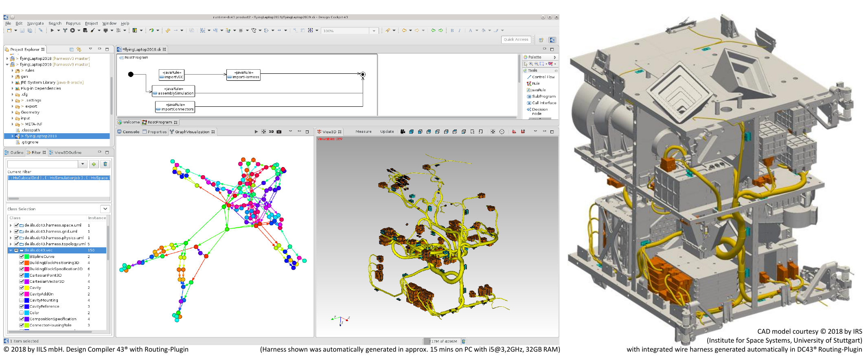868x361 pixels.
Task: Expand the de.iils.dc43.harness.topology.uml node
Action: (11, 244)
